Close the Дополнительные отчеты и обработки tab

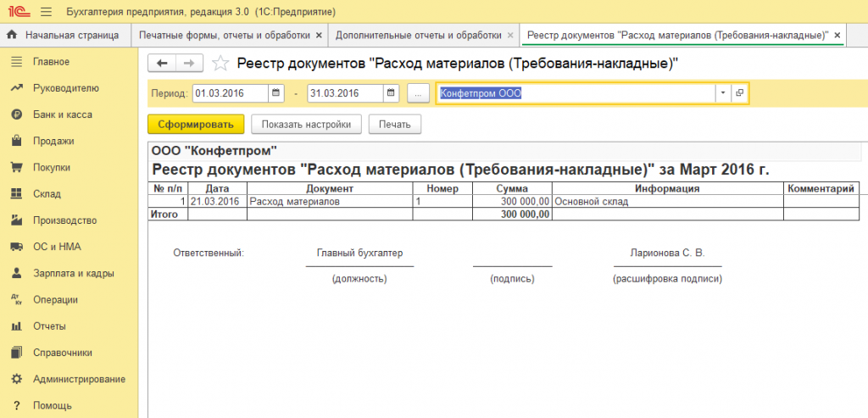tap(512, 35)
